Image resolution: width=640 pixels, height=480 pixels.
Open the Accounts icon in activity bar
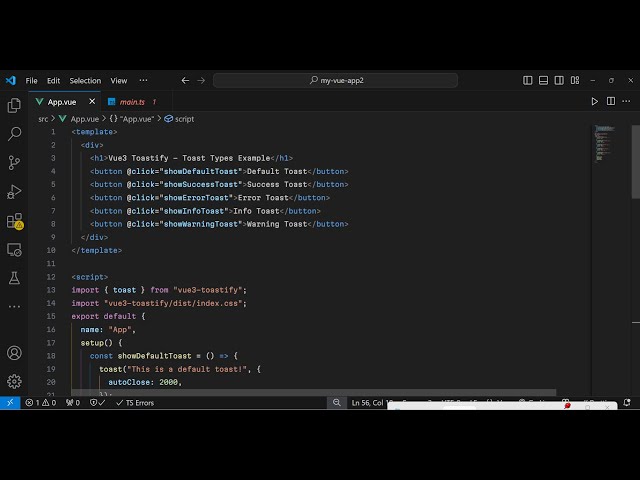(14, 353)
